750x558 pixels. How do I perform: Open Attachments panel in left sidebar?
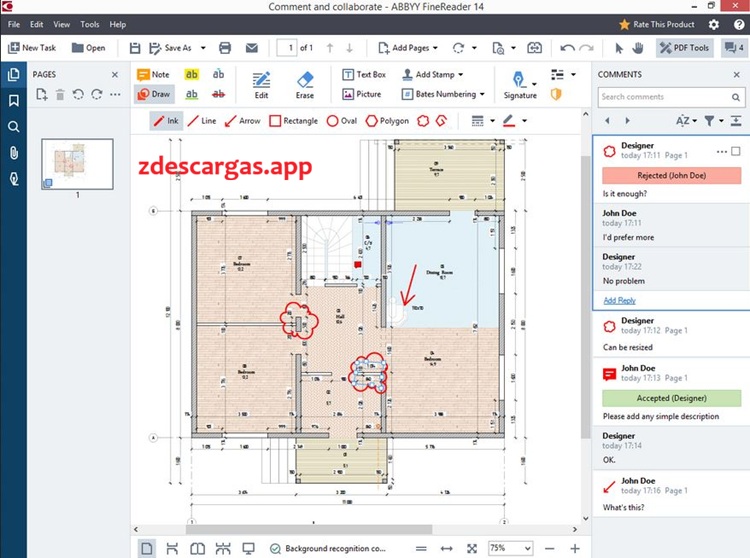point(13,153)
